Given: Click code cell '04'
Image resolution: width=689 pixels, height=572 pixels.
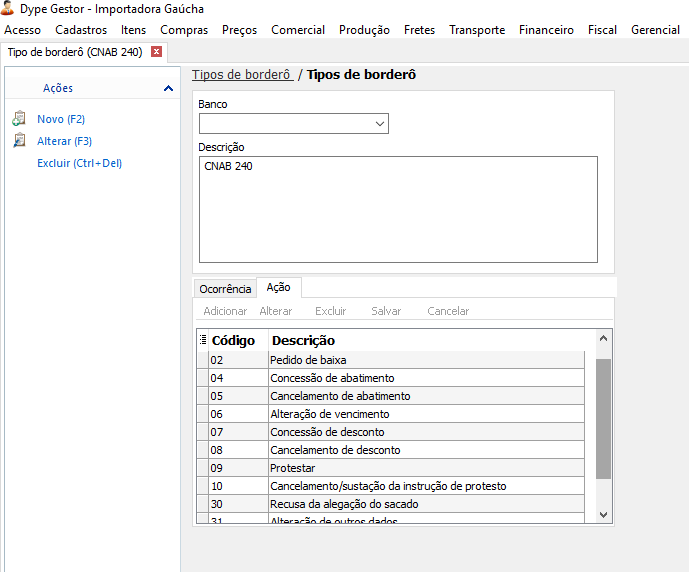Looking at the screenshot, I should pos(238,378).
